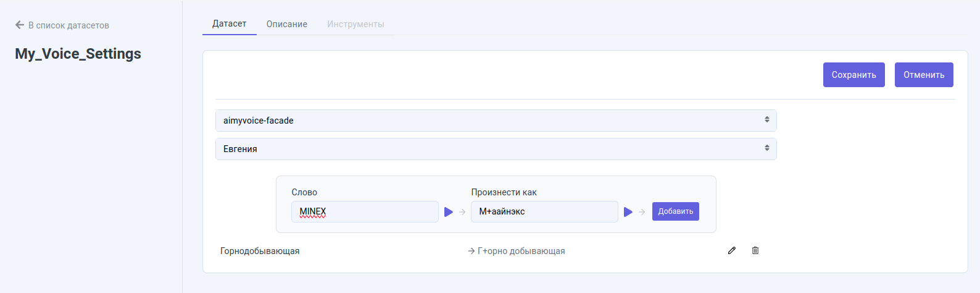
Task: Delete the Горнодобывающая entry with trash icon
Action: pyautogui.click(x=755, y=250)
